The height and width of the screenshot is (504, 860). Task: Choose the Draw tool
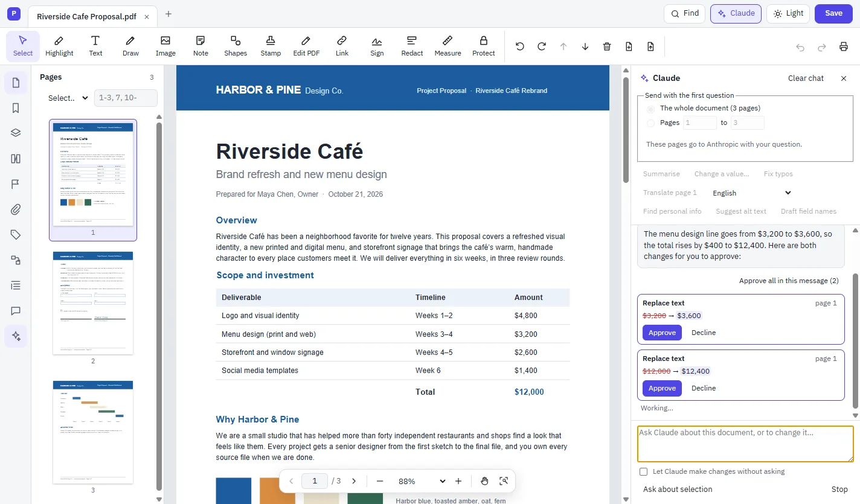pos(130,46)
